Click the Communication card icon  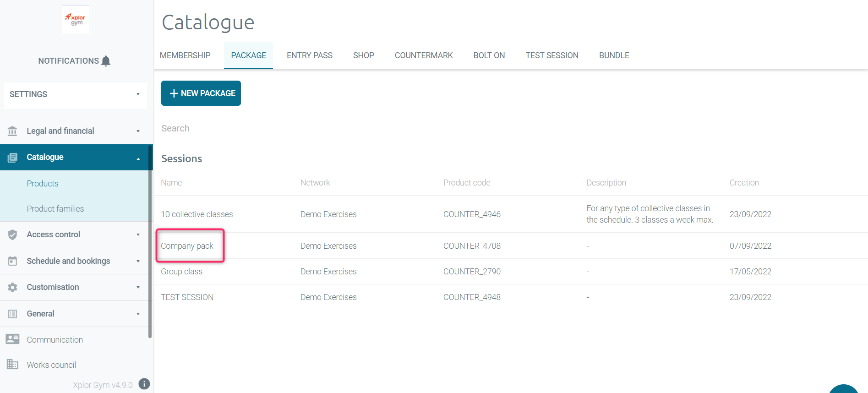(x=12, y=339)
